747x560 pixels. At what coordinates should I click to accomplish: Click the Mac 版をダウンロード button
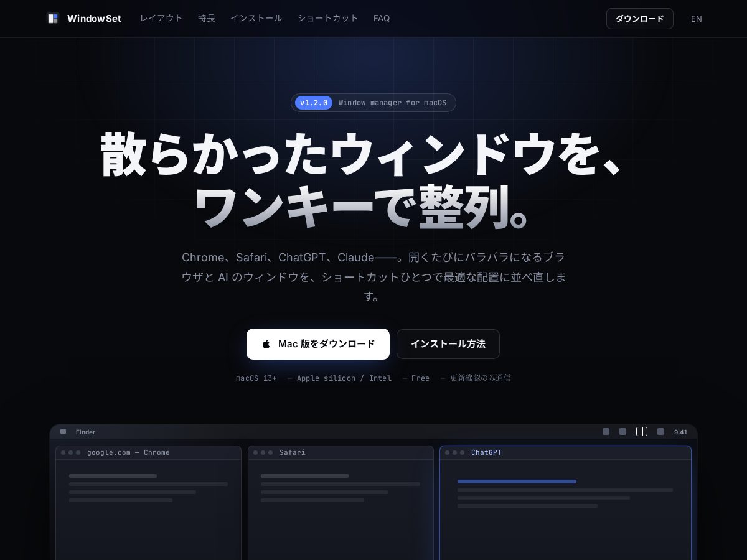tap(318, 344)
